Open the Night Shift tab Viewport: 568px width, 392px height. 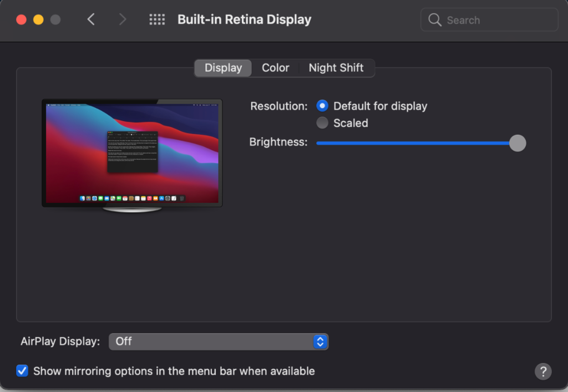tap(336, 68)
